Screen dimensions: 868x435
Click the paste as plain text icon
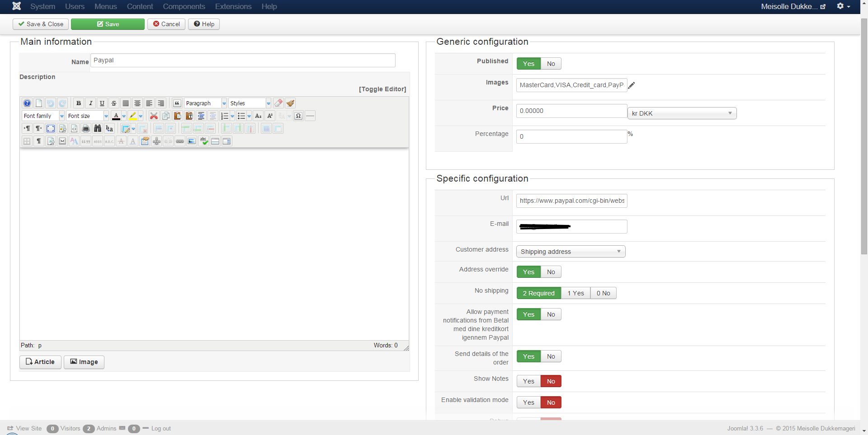click(x=189, y=116)
